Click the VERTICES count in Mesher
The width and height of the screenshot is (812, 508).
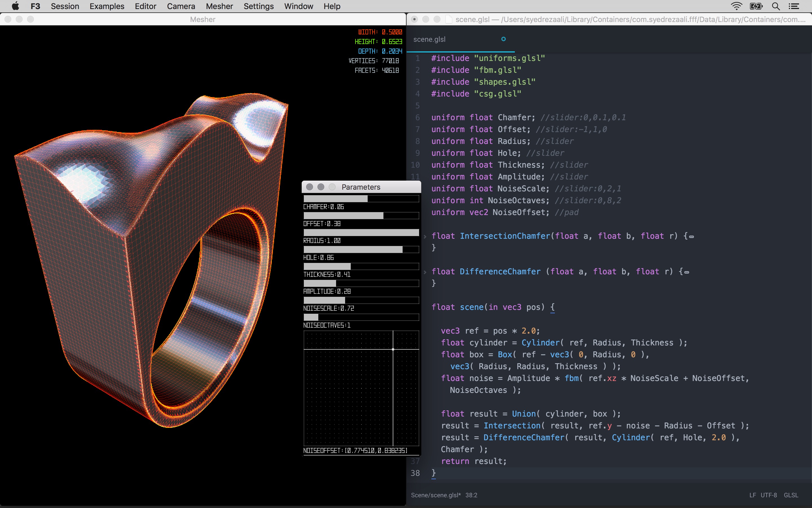click(374, 60)
